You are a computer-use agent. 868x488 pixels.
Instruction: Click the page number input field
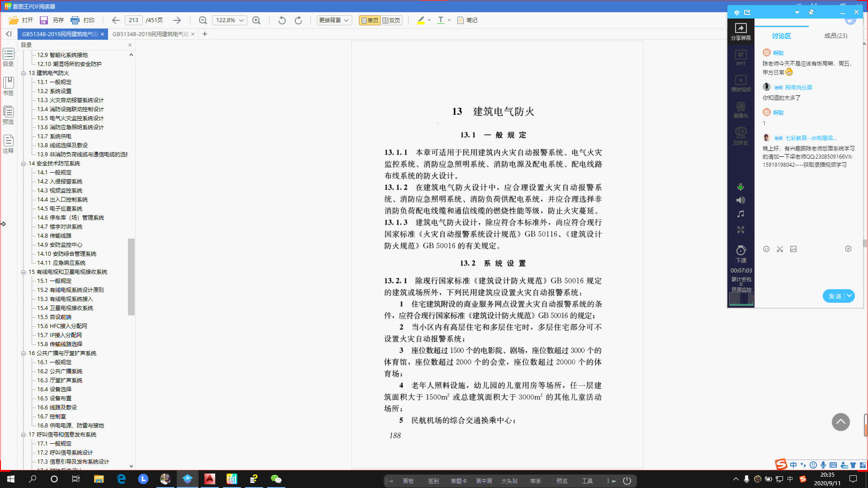(133, 20)
